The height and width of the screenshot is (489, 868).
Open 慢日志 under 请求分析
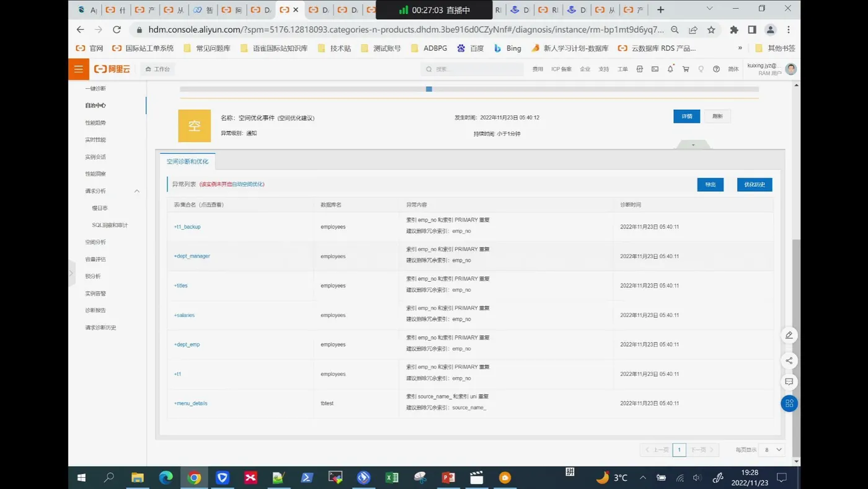tap(100, 208)
